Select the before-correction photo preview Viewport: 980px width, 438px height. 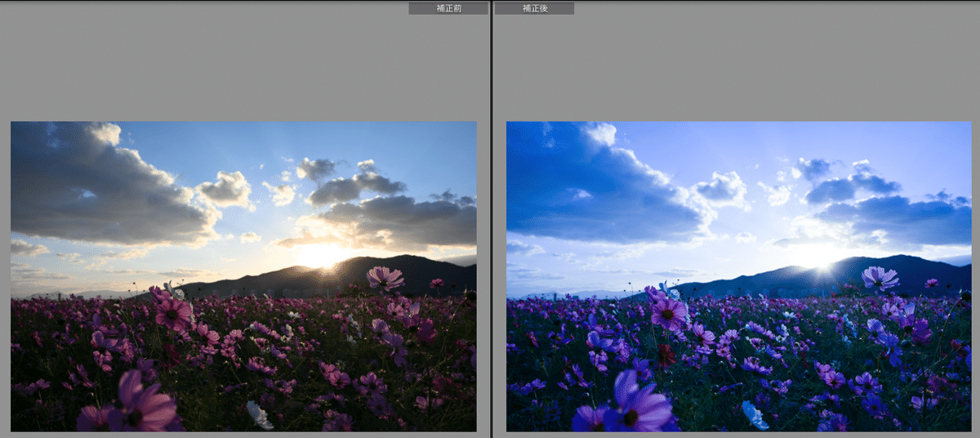pos(243,276)
